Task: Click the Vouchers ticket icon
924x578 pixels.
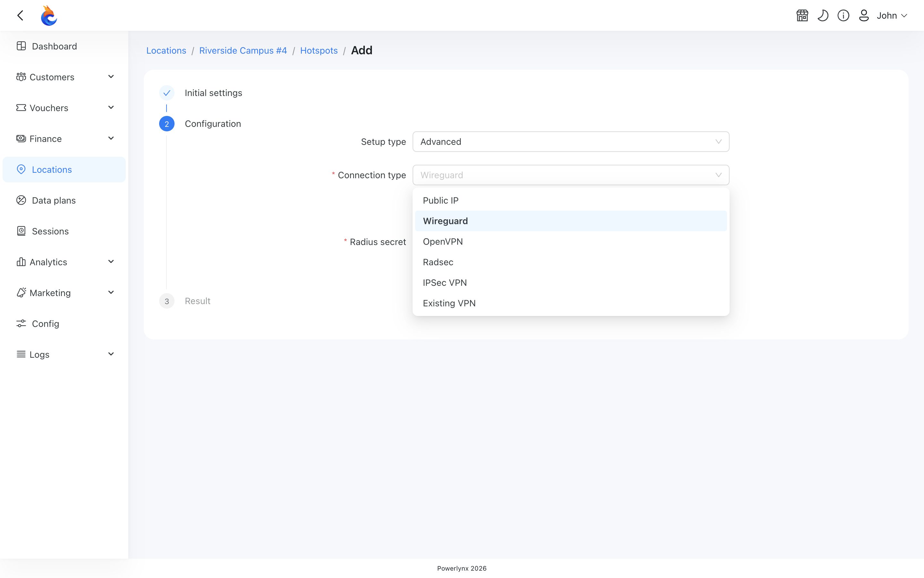Action: tap(21, 108)
